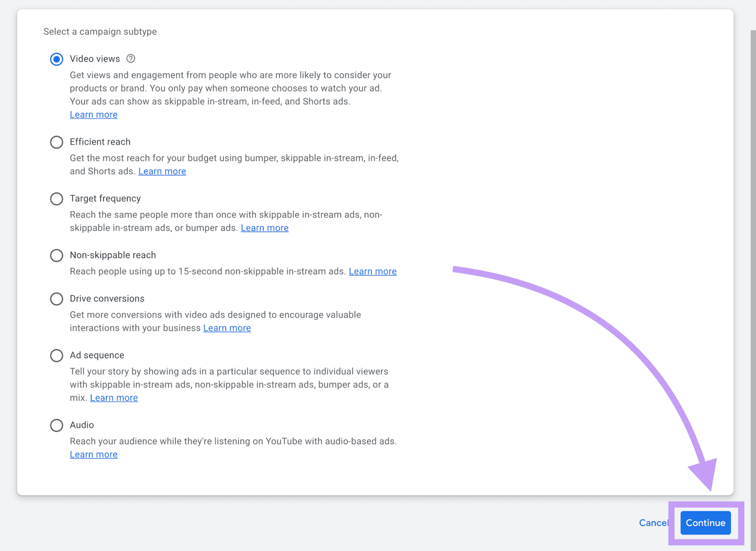Open Learn more for Ad sequence
756x551 pixels.
pos(113,397)
